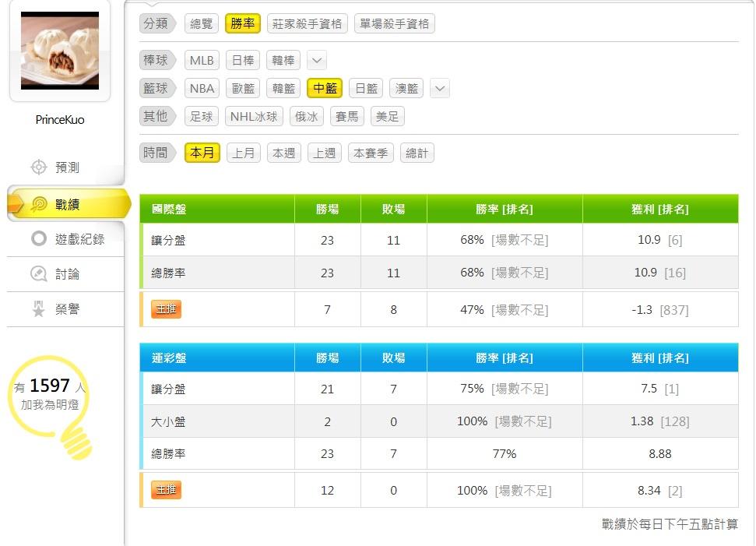The width and height of the screenshot is (756, 546).
Task: Choose the MLB league filter
Action: pyautogui.click(x=202, y=60)
